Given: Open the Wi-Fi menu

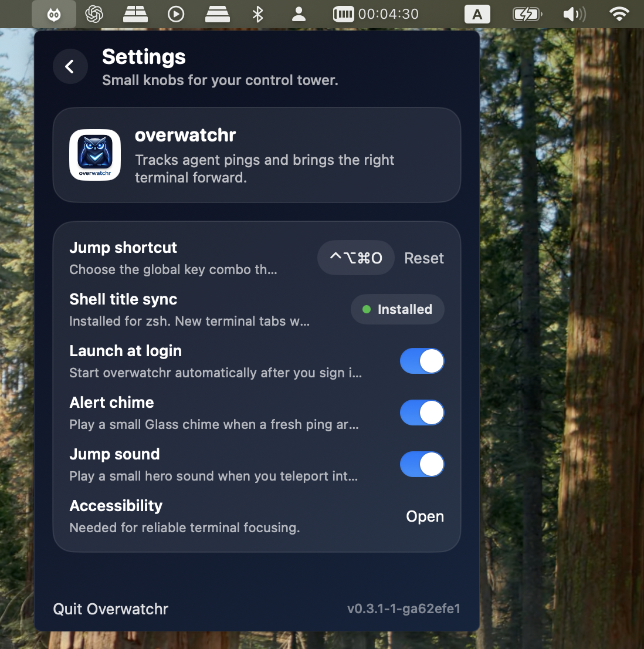Looking at the screenshot, I should coord(619,14).
